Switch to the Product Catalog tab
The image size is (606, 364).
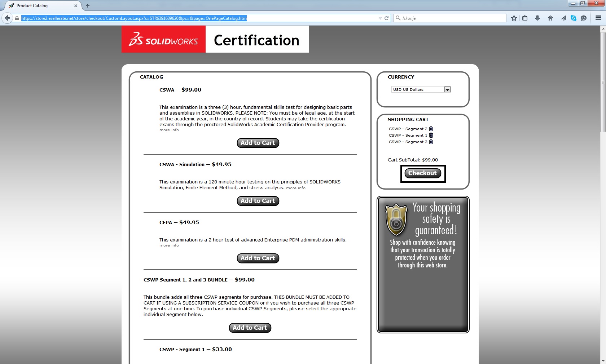[40, 6]
